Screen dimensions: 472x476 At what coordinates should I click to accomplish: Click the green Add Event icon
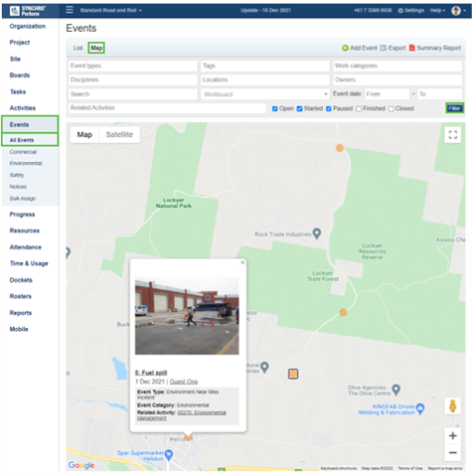[345, 48]
